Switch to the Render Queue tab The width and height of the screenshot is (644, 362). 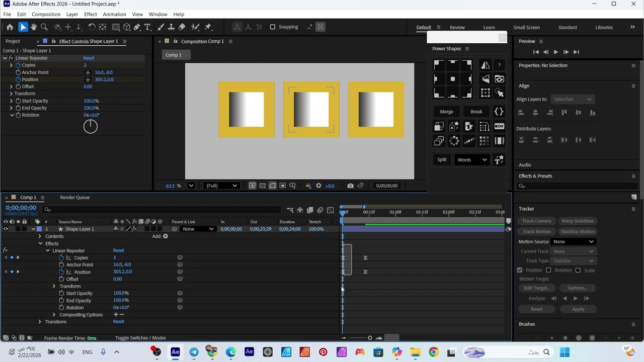coord(74,198)
